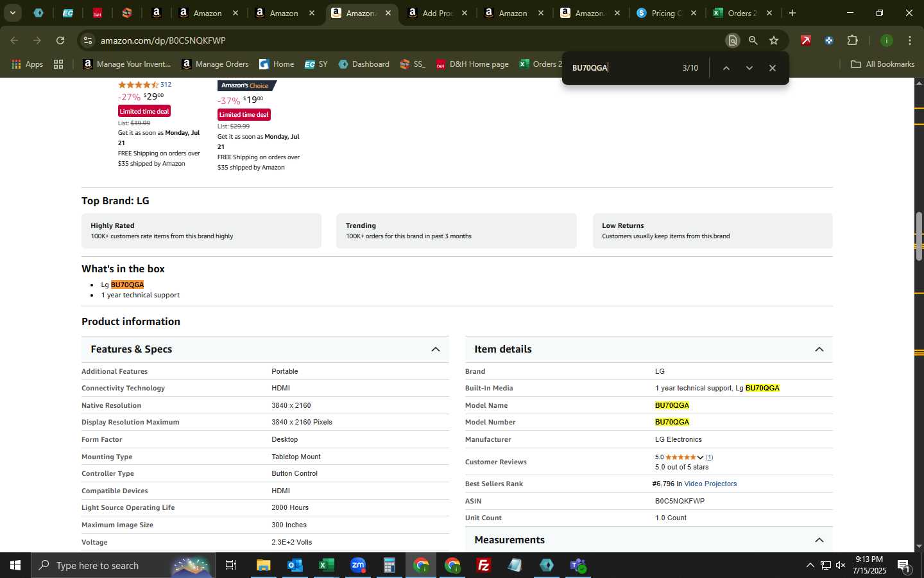
Task: Select Model Number value BU70QGA
Action: 672,422
